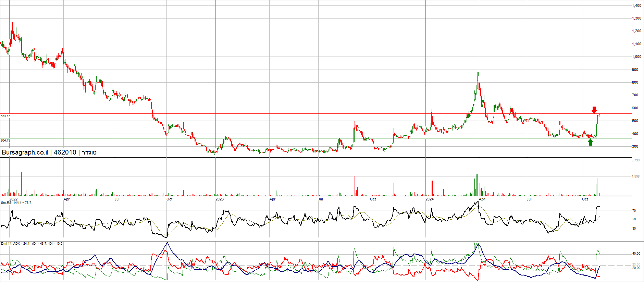Click the 3,796 volume axis label
This screenshot has height=282, width=644.
[635, 160]
